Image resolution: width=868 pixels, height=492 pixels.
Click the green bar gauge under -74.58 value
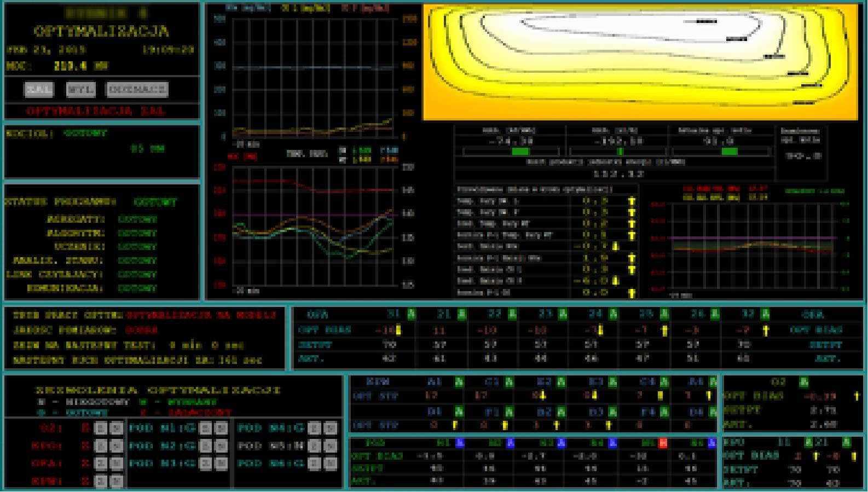(x=520, y=152)
